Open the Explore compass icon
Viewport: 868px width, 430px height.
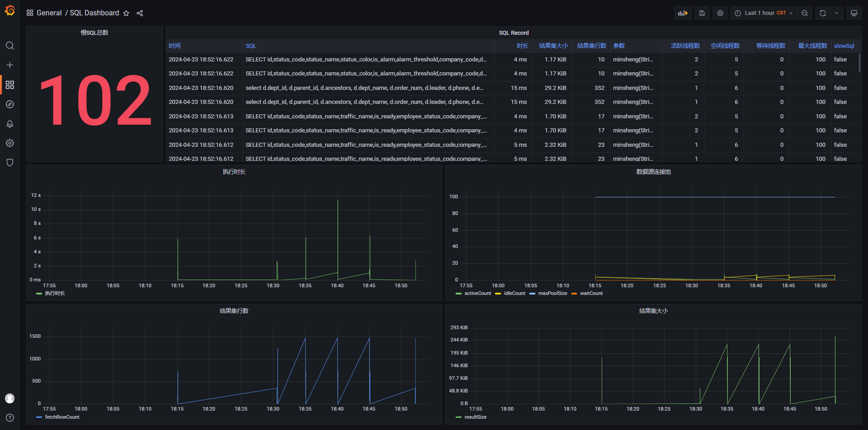[9, 104]
